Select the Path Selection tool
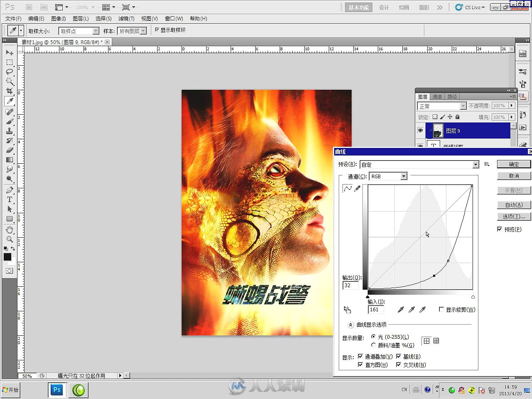Image resolution: width=532 pixels, height=399 pixels. tap(10, 209)
